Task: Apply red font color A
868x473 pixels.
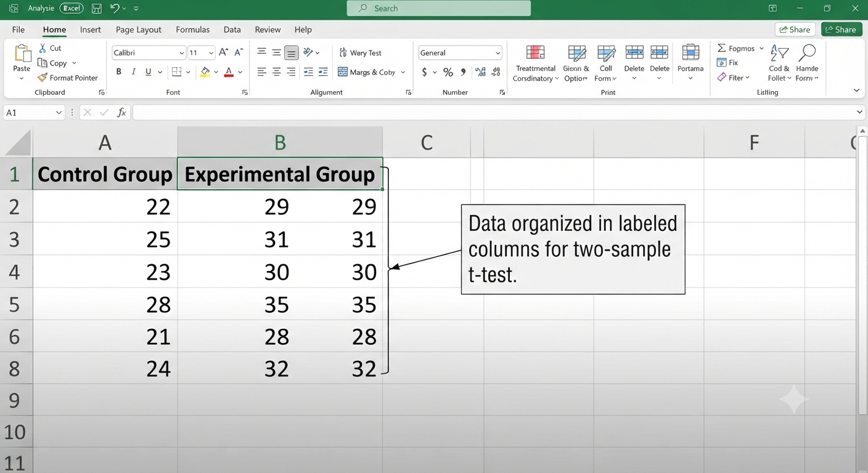Action: 229,72
